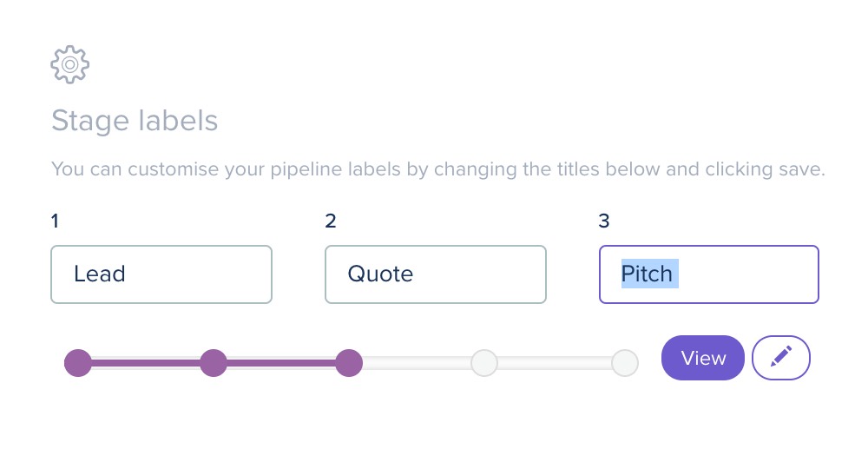868x469 pixels.
Task: Focus the Quote stage label field
Action: [x=436, y=274]
